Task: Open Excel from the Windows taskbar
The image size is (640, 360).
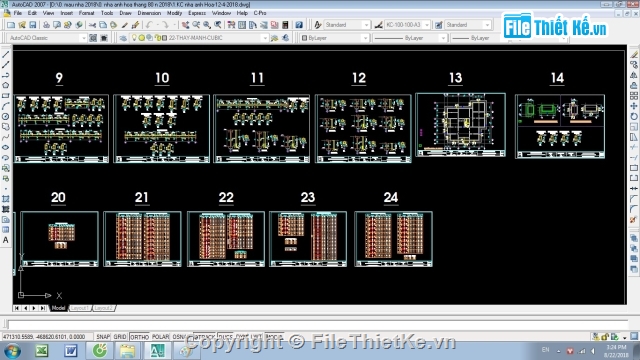Action: pyautogui.click(x=42, y=351)
